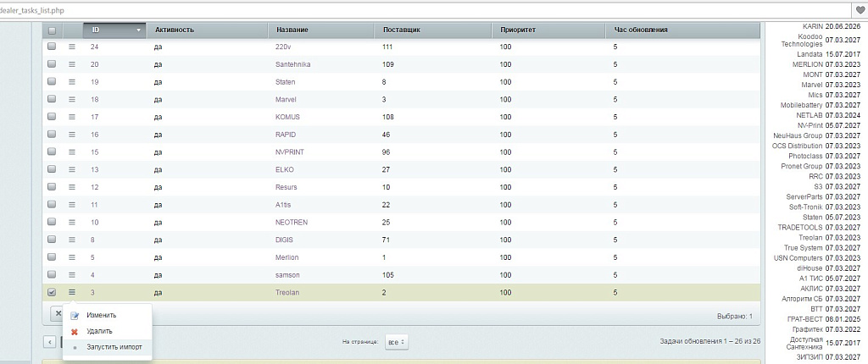Click the row menu icon for samson
Image resolution: width=868 pixels, height=364 pixels.
[x=72, y=274]
